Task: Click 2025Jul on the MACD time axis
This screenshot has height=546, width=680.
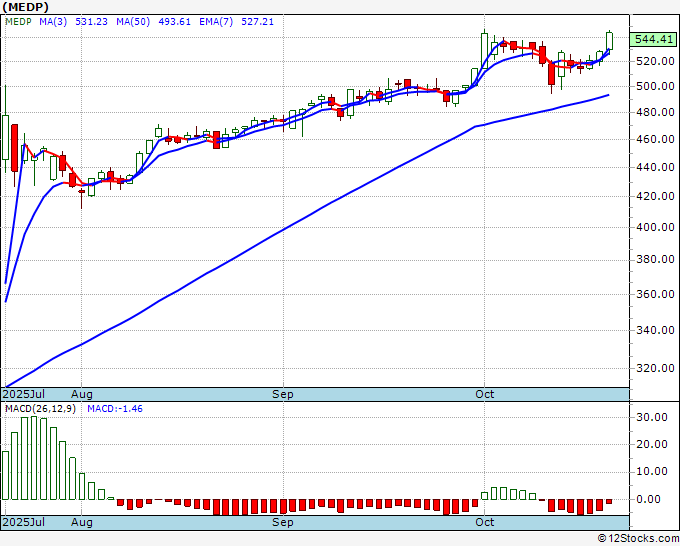Action: pos(24,522)
